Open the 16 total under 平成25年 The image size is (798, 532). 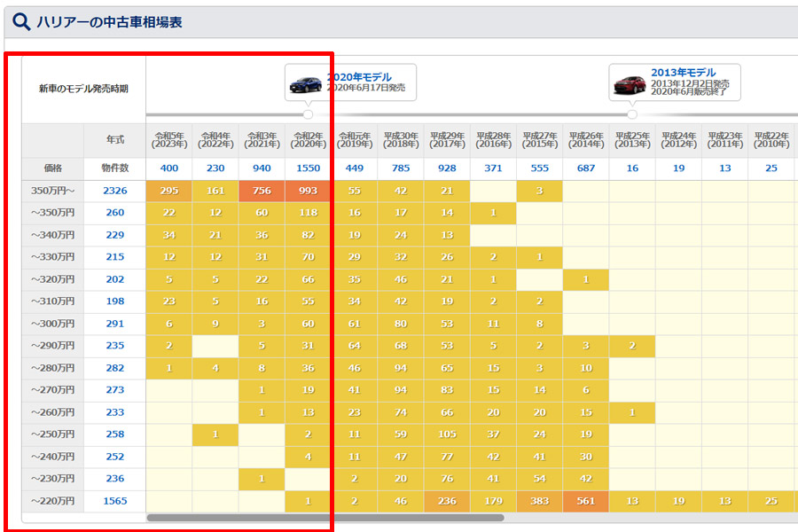[632, 168]
